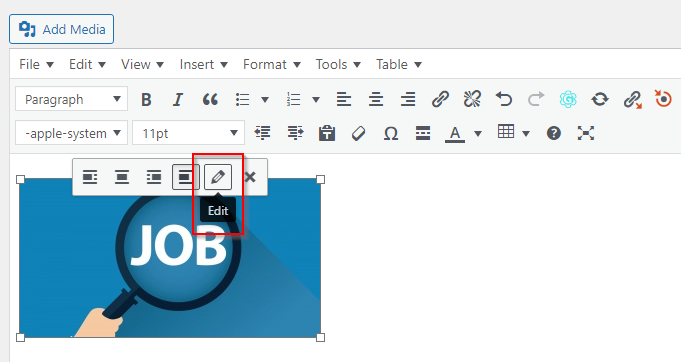Insert a numbered list
The image size is (681, 362).
pyautogui.click(x=294, y=99)
